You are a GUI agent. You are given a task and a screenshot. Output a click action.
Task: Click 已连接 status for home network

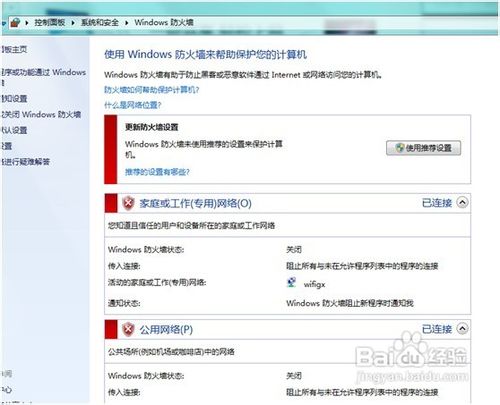coord(437,203)
